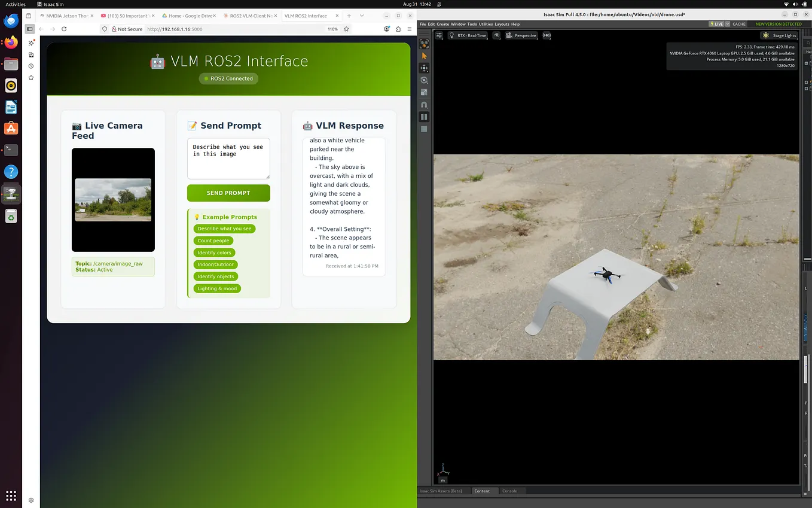
Task: Click the 110% zoom control in Firefox
Action: [x=332, y=29]
